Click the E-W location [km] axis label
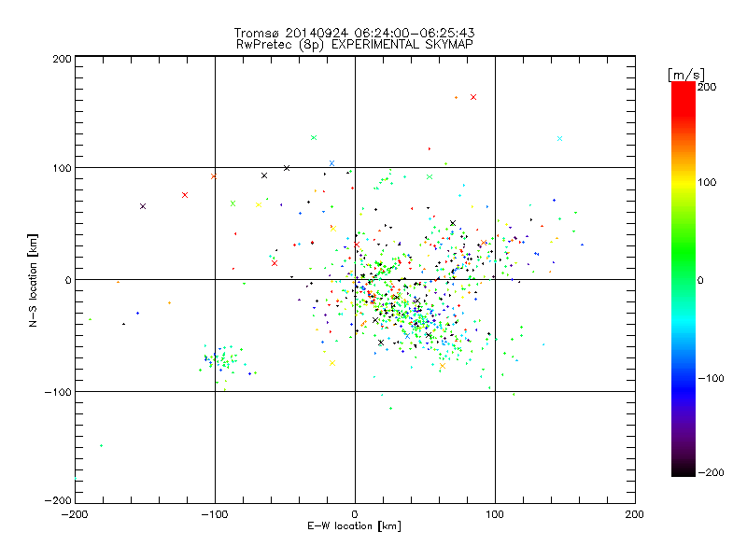The height and width of the screenshot is (560, 747). point(354,526)
